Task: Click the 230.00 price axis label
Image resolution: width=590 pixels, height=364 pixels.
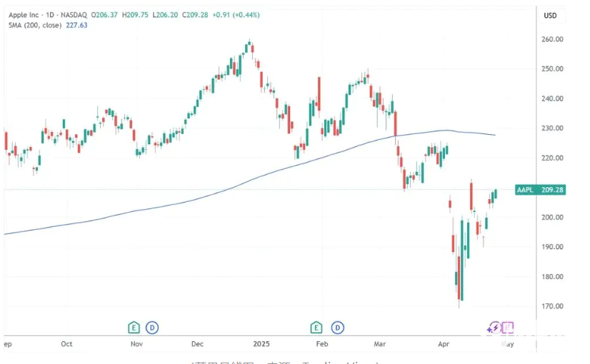Action: point(554,128)
